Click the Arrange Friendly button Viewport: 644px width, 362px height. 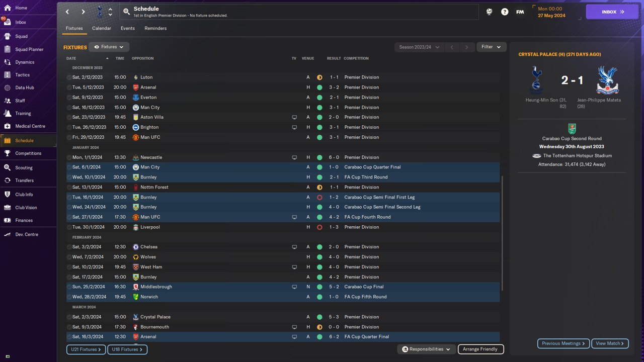click(480, 349)
